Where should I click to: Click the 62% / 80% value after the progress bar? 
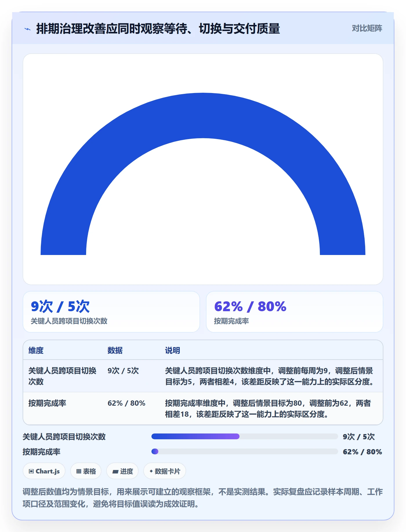click(362, 452)
